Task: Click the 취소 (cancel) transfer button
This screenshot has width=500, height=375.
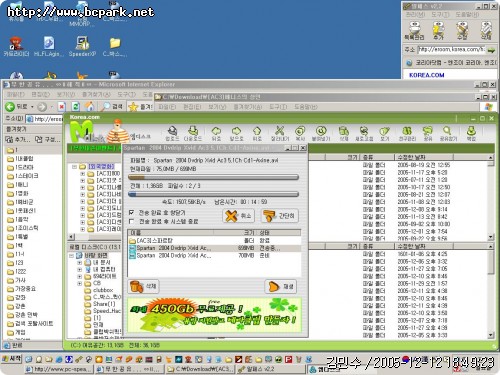Action: click(x=238, y=216)
